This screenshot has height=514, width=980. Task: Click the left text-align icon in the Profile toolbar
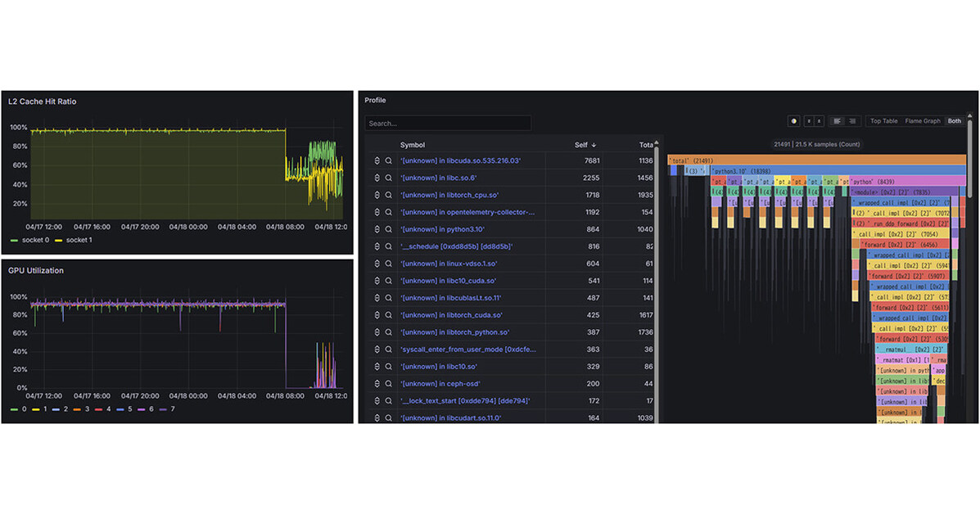pyautogui.click(x=837, y=120)
